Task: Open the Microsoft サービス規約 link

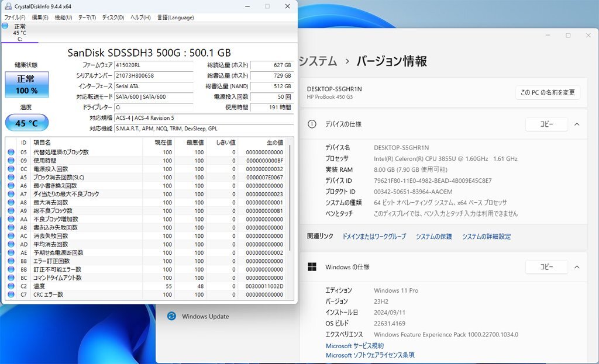Action: pos(354,345)
